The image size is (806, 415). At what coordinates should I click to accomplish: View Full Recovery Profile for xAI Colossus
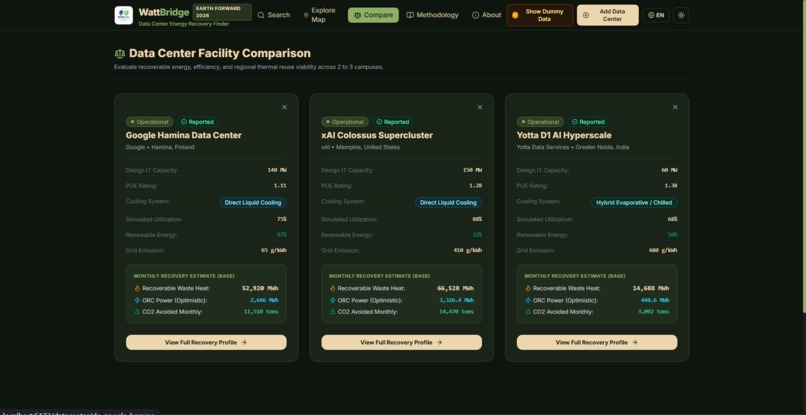[x=401, y=342]
